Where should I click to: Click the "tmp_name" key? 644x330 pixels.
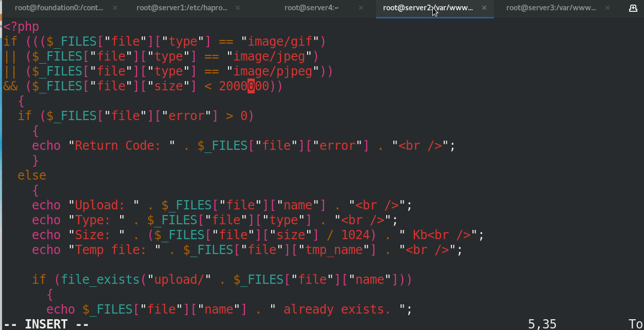pos(334,250)
